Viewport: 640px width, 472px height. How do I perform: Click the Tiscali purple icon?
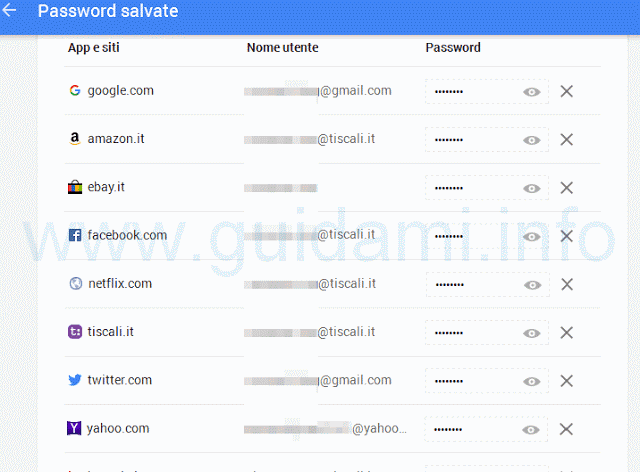click(x=75, y=332)
